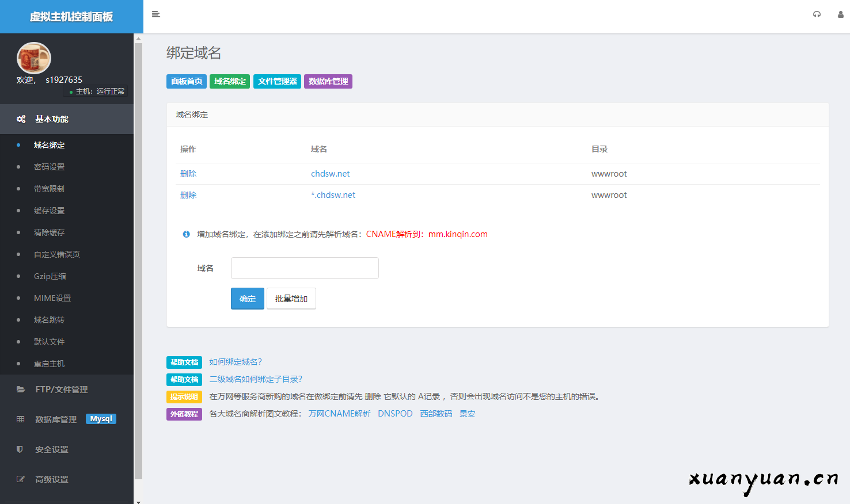Viewport: 850px width, 504px height.
Task: Open Gzip压缩 in the sidebar
Action: click(50, 276)
